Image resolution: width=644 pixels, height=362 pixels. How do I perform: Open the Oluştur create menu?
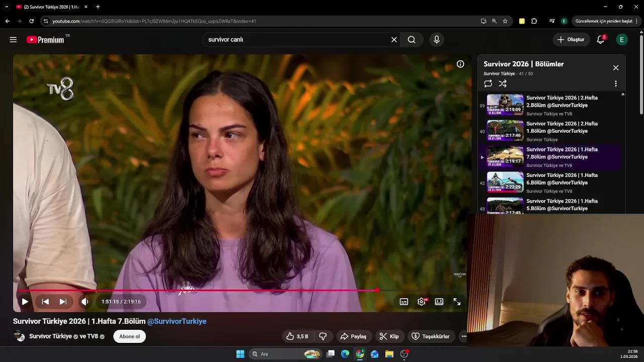pos(571,40)
